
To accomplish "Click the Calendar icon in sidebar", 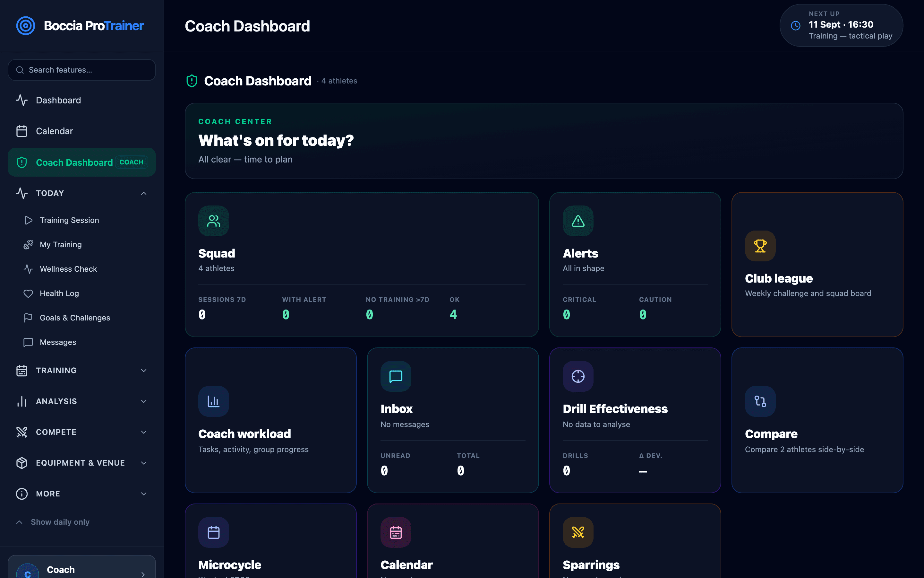I will coord(22,131).
